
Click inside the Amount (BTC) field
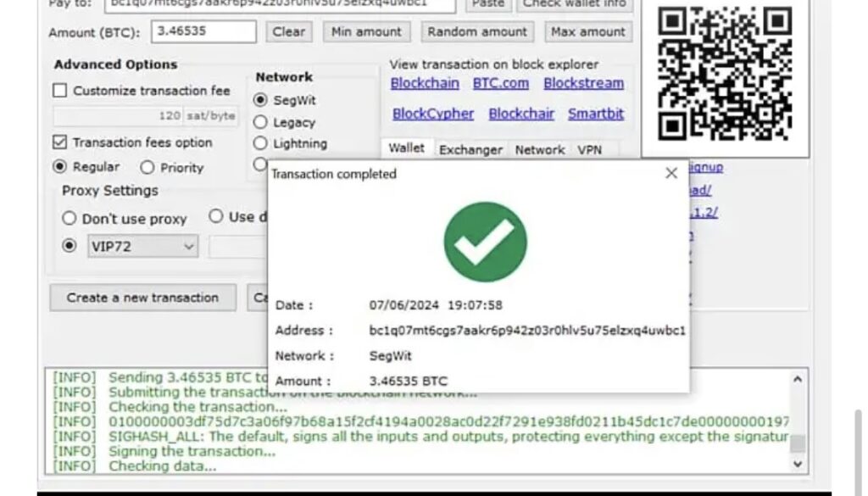coord(203,31)
